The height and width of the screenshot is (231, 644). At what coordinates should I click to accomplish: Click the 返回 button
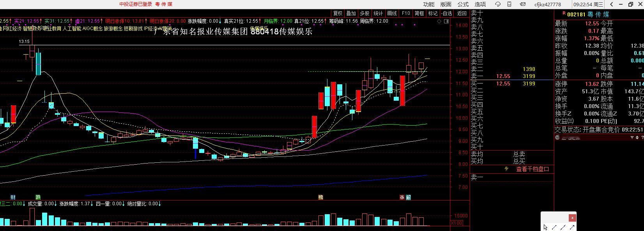tap(462, 13)
